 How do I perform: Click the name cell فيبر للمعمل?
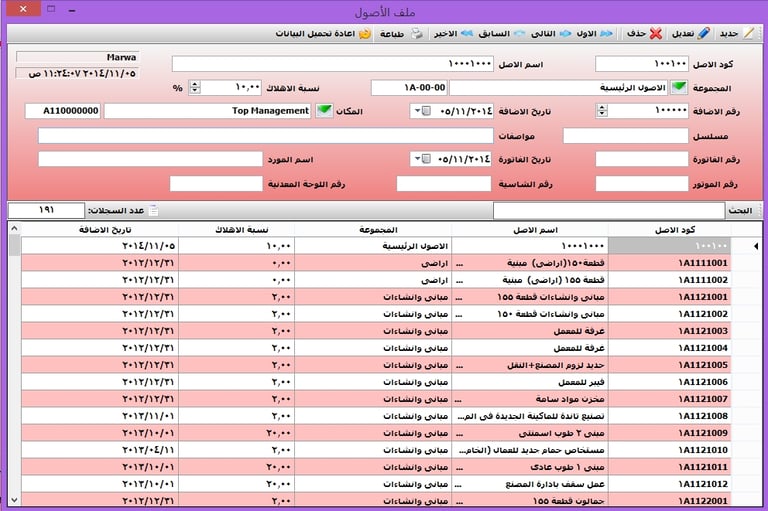coord(530,382)
